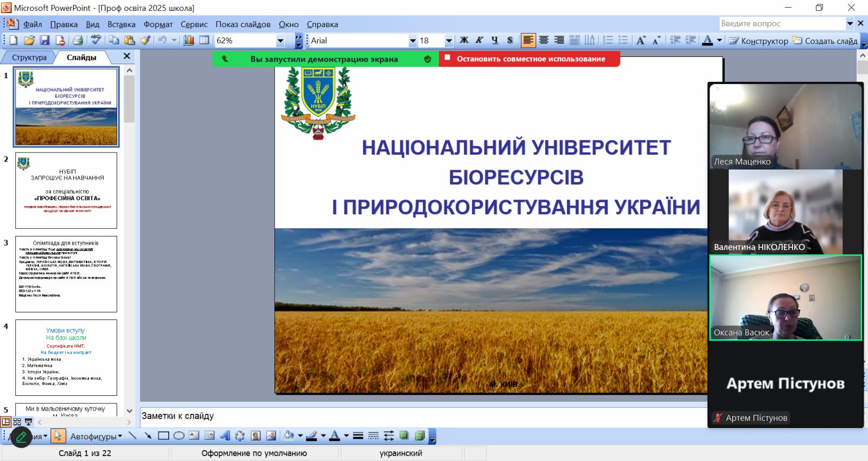The width and height of the screenshot is (868, 461).
Task: Expand the line color dropdown arrow
Action: coord(323,436)
